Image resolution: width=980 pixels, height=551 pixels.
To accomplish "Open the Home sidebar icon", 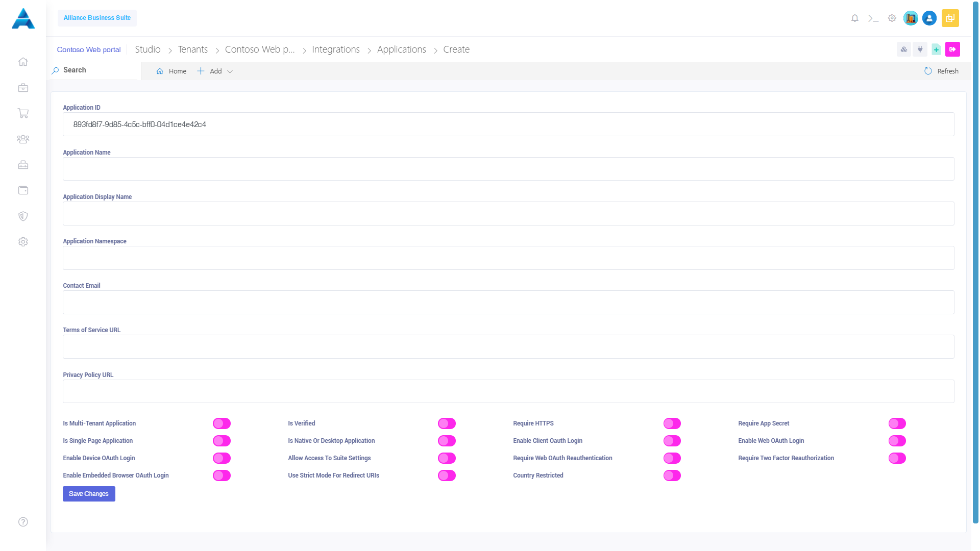I will click(x=23, y=62).
